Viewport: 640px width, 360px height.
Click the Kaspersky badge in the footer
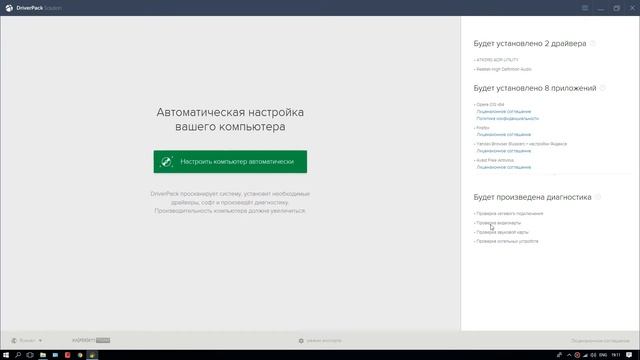(91, 340)
